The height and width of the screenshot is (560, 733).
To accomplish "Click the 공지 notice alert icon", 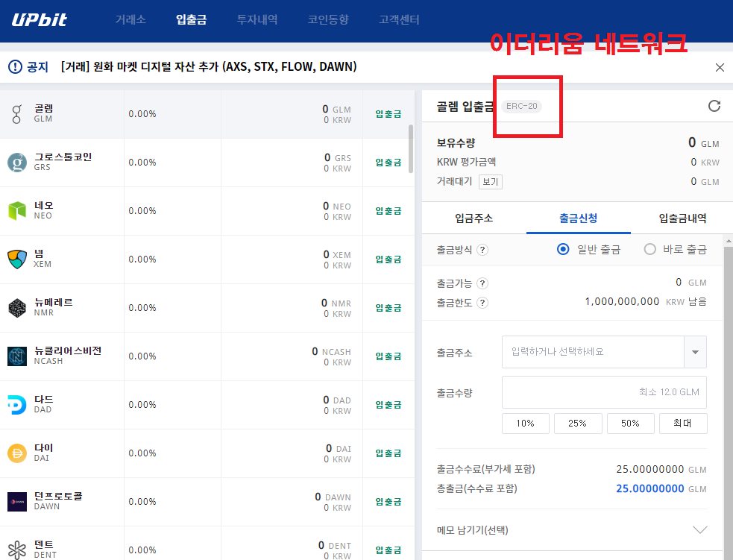I will [x=15, y=67].
